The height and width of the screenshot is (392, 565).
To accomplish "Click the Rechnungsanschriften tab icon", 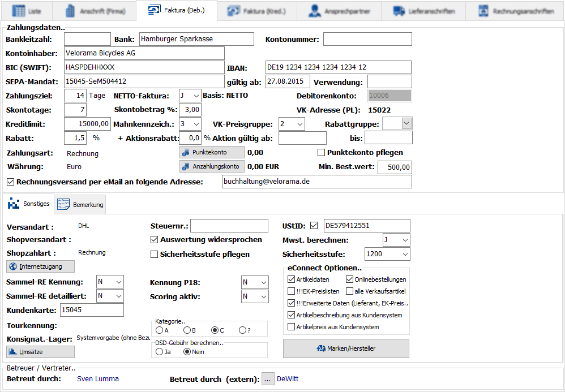I will 483,11.
